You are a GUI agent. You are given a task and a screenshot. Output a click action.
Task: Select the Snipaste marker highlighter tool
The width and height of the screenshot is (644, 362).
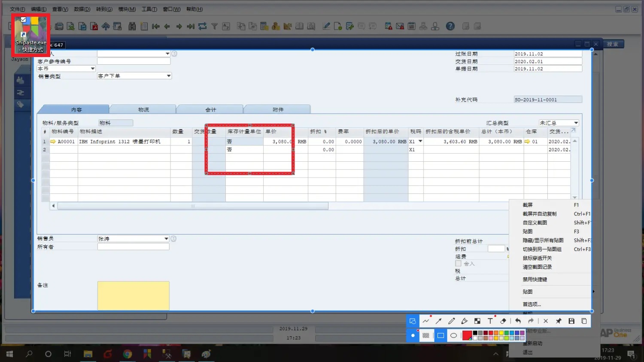click(464, 321)
